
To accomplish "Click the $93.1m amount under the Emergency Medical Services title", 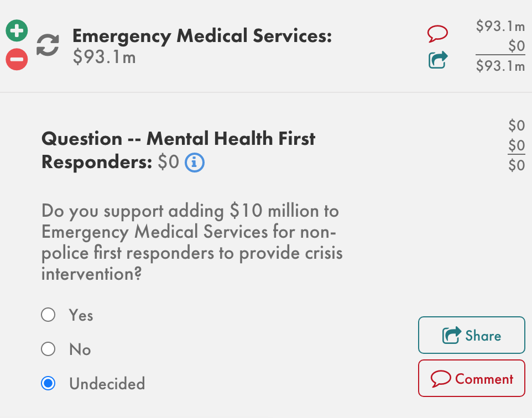I will click(x=104, y=57).
